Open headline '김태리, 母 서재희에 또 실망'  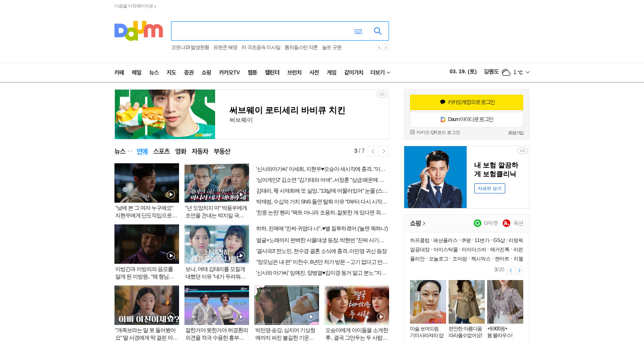click(x=322, y=191)
